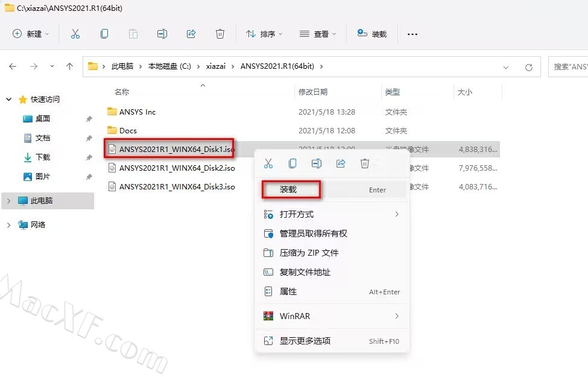Click the Cut icon in the toolbar
This screenshot has width=588, height=377.
pos(75,34)
